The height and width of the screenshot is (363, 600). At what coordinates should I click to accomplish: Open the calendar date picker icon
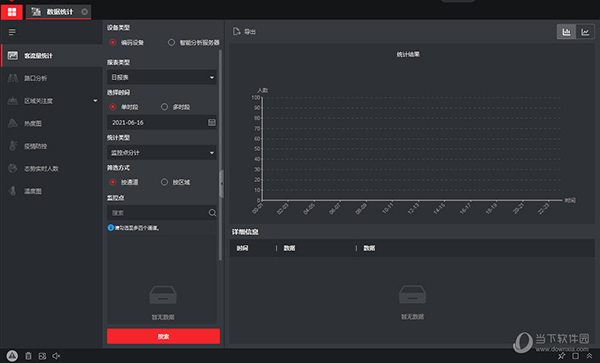212,122
